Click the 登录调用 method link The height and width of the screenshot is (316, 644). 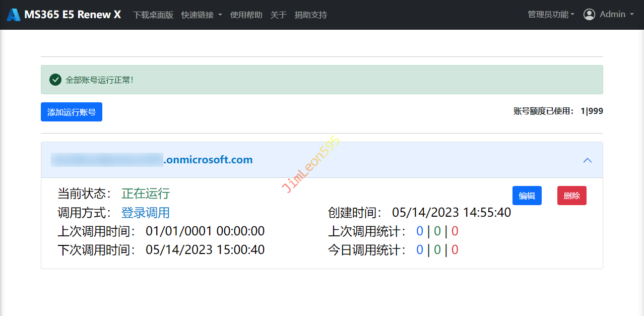[x=145, y=213]
